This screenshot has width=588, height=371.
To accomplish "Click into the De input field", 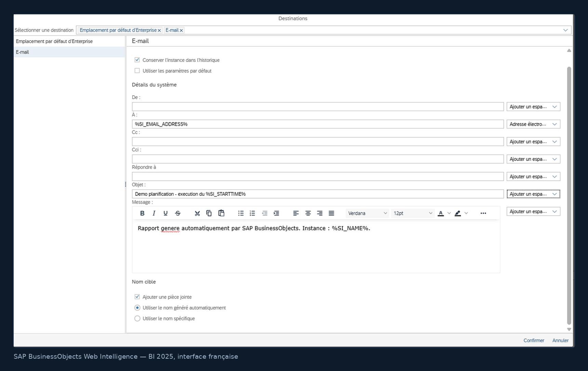I will (x=318, y=107).
